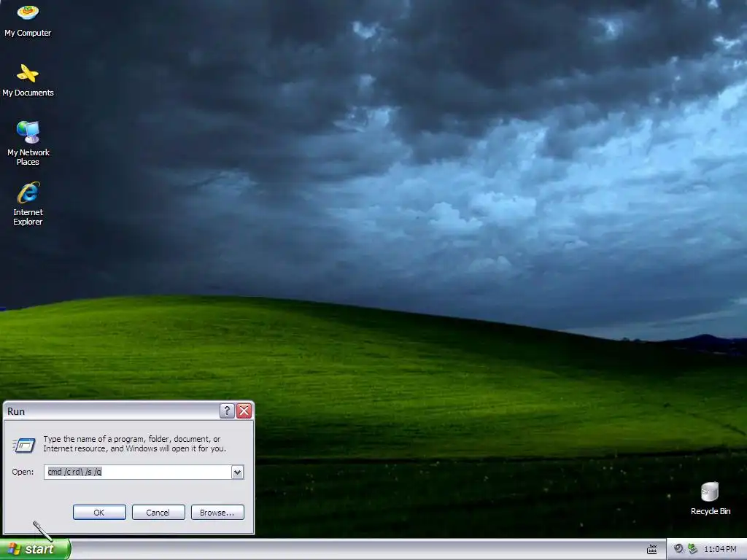The width and height of the screenshot is (747, 560).
Task: Click the Run dialog program icon
Action: coord(24,445)
